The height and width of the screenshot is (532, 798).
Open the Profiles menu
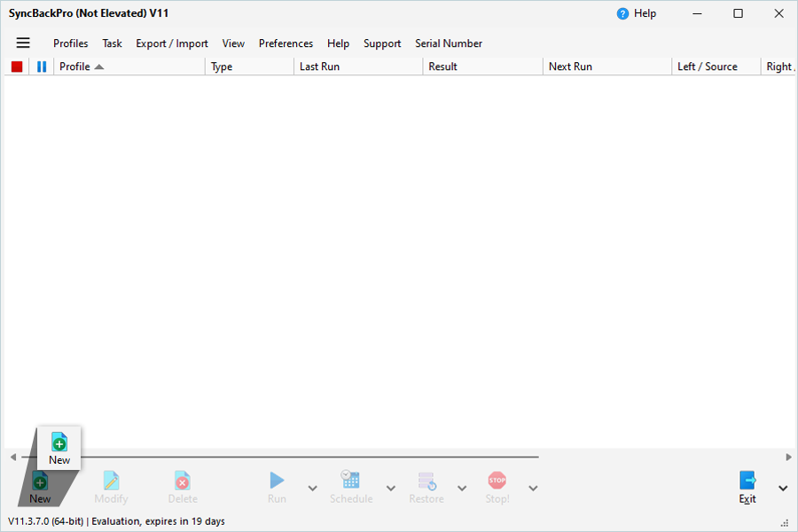pyautogui.click(x=71, y=43)
